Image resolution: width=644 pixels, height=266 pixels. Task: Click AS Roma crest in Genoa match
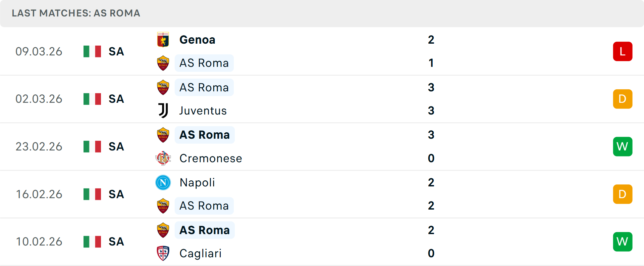click(x=163, y=63)
